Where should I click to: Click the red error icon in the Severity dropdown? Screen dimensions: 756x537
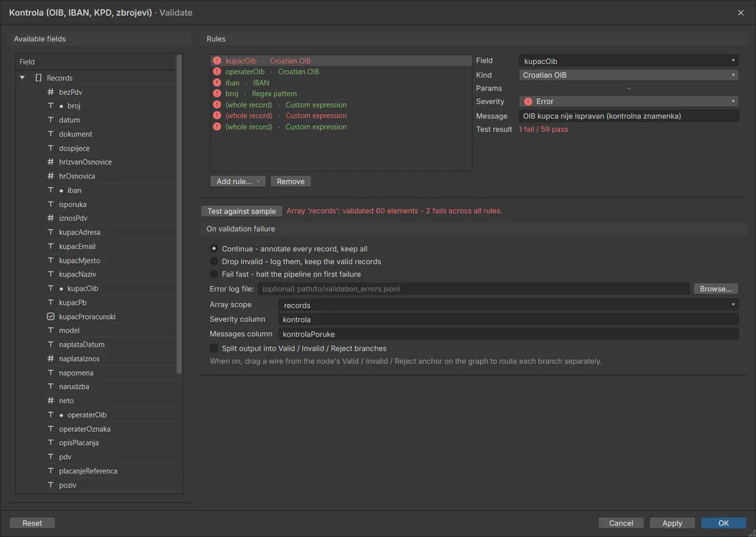click(x=528, y=101)
